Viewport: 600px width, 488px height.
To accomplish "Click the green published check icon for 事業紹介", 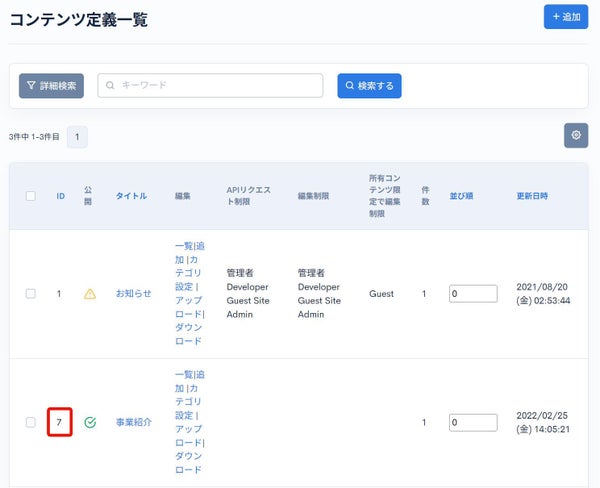I will tap(90, 423).
